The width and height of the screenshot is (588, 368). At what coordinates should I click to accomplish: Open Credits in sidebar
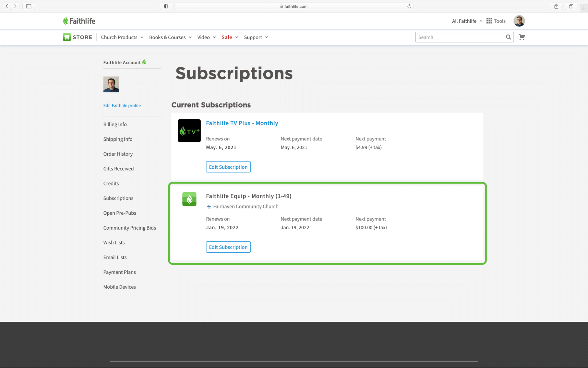(111, 183)
